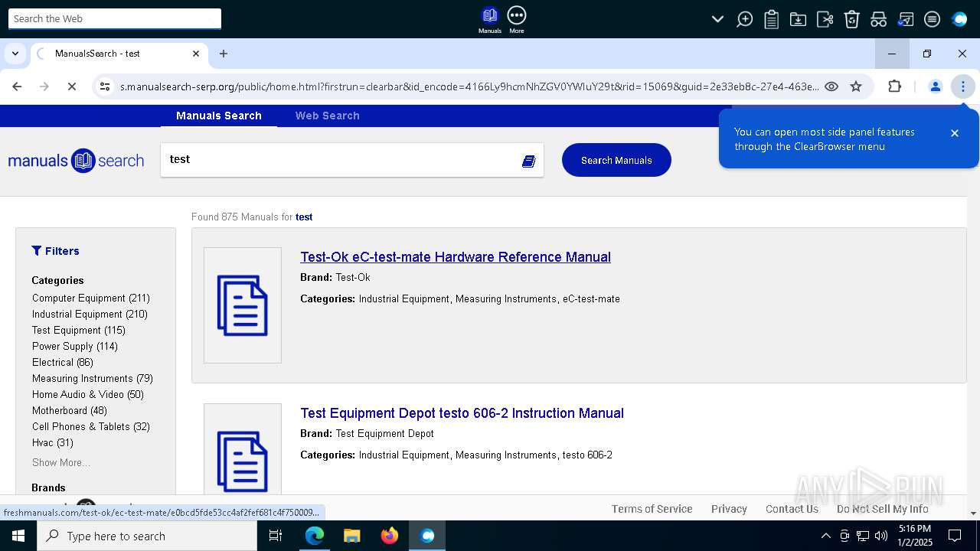Open the More options icon
The width and height of the screenshot is (980, 551).
click(517, 19)
